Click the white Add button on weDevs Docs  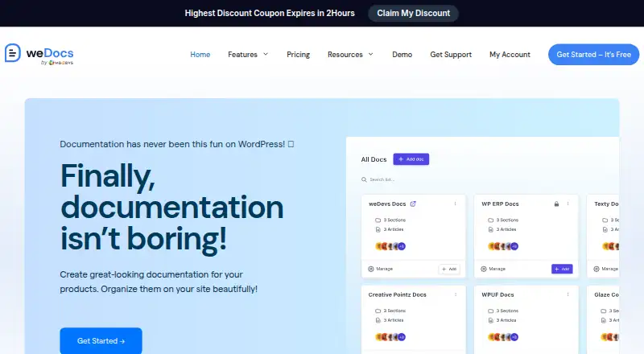pos(449,269)
